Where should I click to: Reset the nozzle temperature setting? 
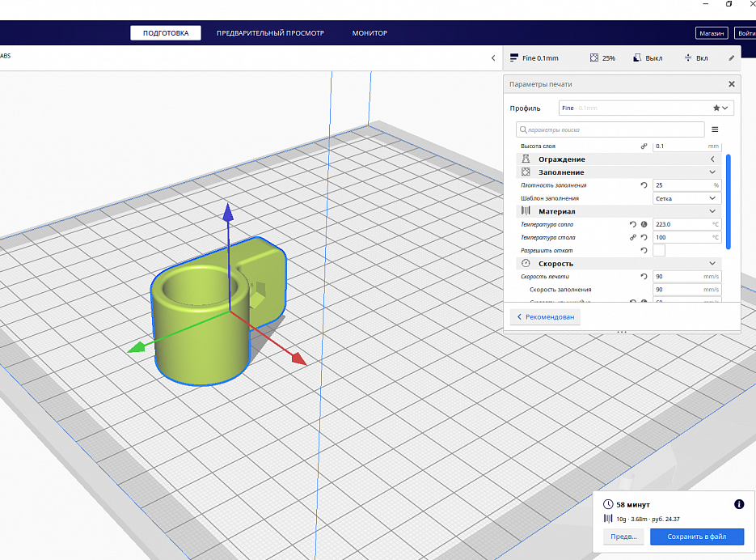tap(633, 224)
